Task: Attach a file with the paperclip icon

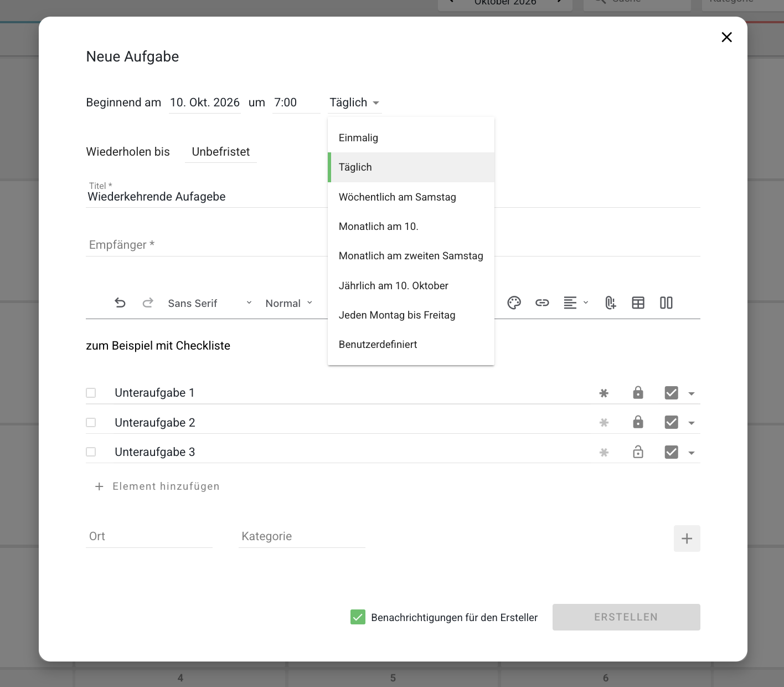Action: (610, 303)
